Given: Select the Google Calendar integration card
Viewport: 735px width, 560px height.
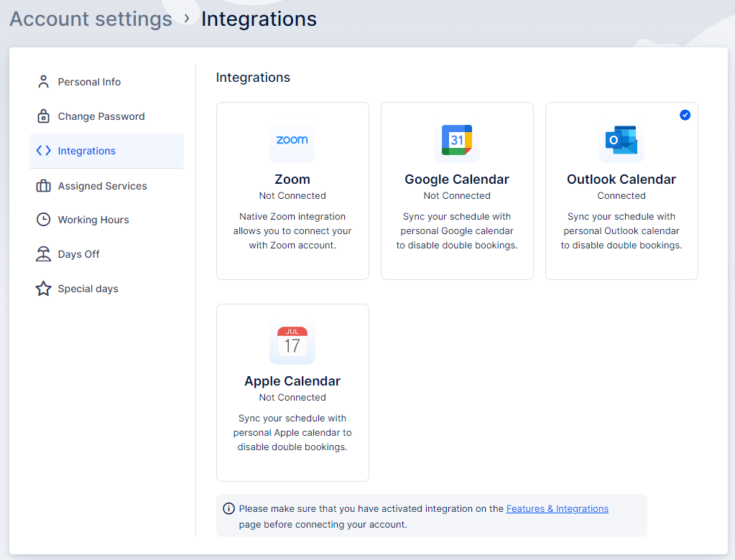Looking at the screenshot, I should [456, 190].
